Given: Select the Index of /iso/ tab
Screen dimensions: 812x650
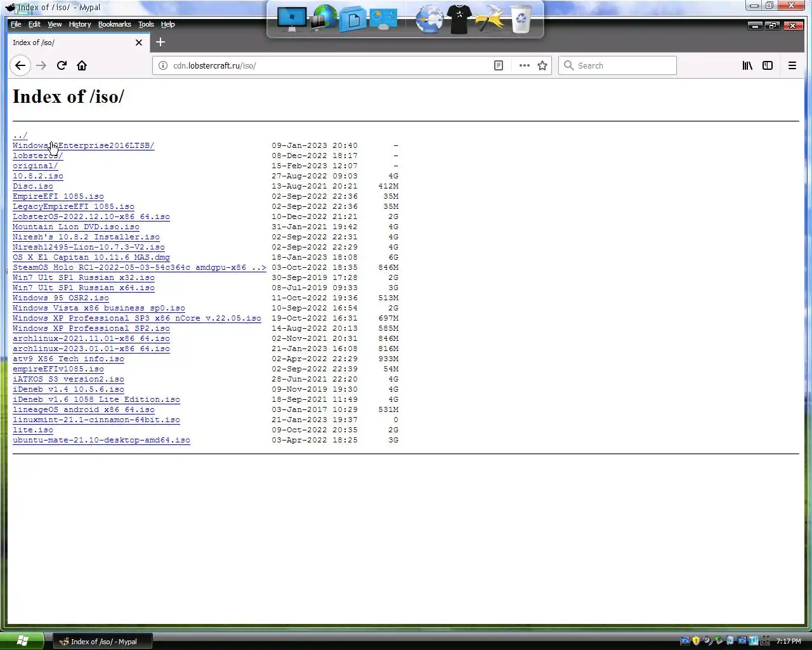Looking at the screenshot, I should coord(78,43).
